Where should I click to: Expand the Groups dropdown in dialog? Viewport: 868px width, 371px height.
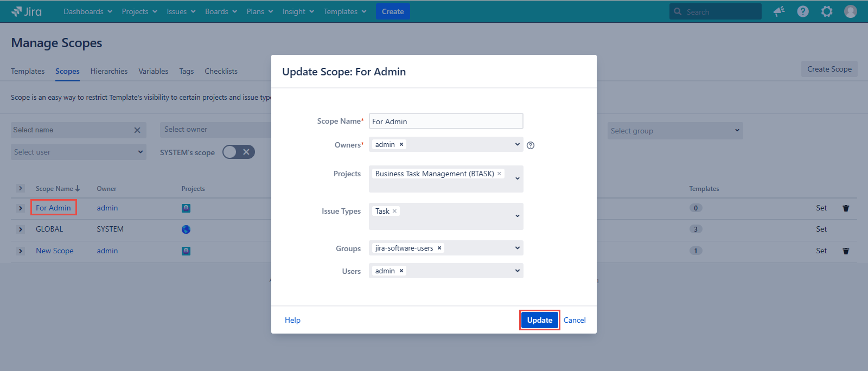tap(517, 248)
